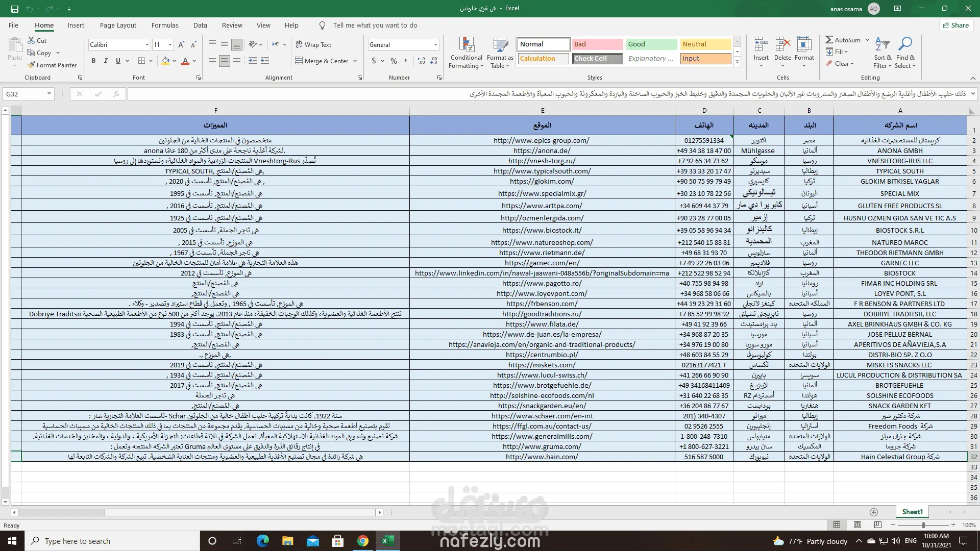Toggle Bold formatting
The width and height of the screenshot is (980, 551).
pyautogui.click(x=93, y=61)
